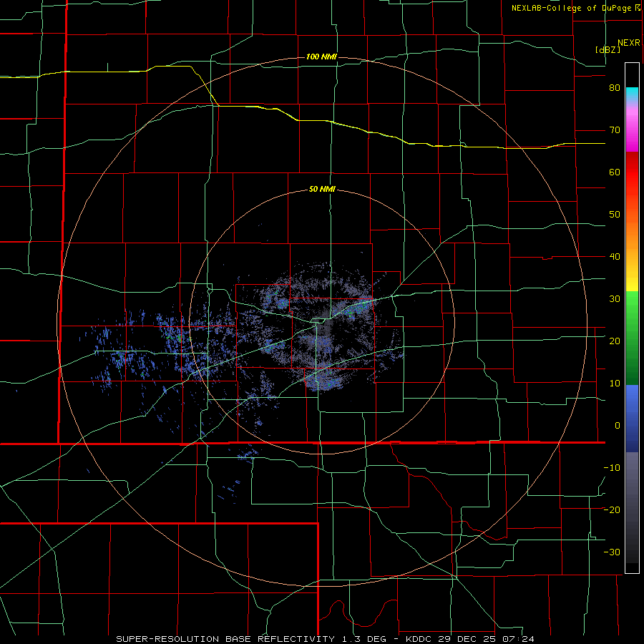
Task: Click the 20 value on the dBZ scale
Action: coord(615,341)
